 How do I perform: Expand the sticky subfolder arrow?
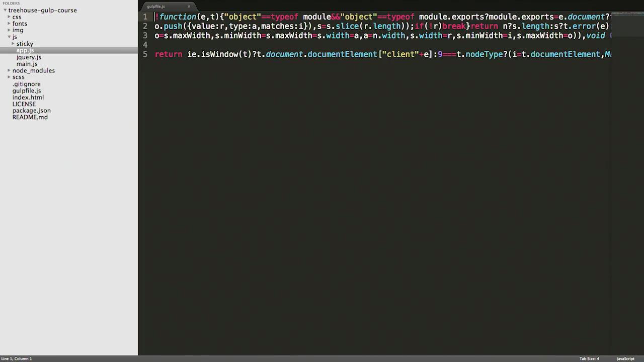click(13, 44)
